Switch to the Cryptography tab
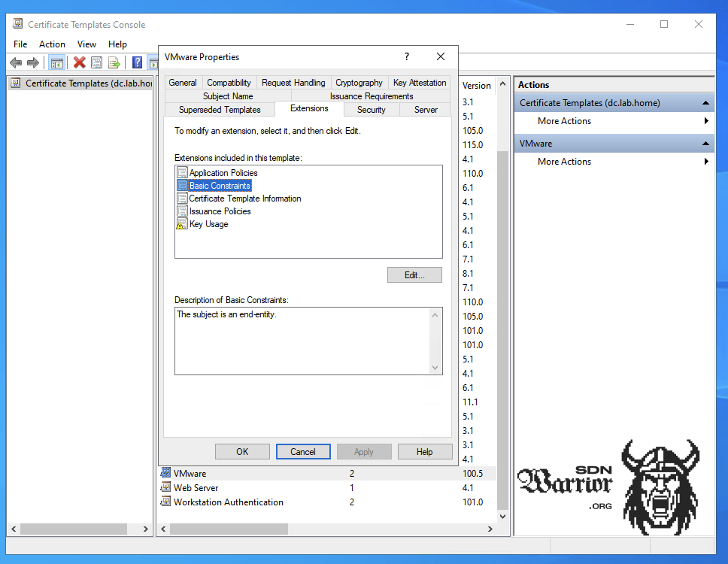The width and height of the screenshot is (728, 564). point(359,82)
